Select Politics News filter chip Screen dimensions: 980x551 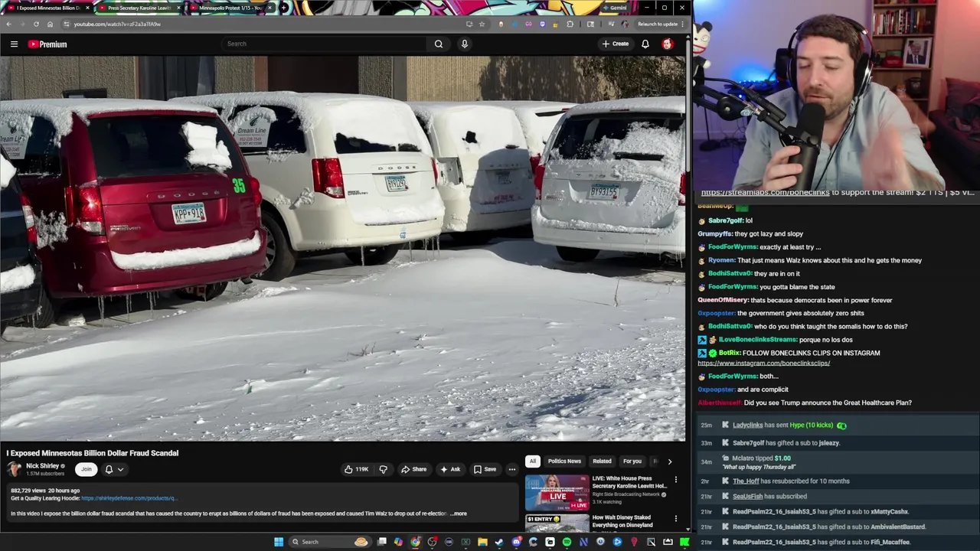[x=564, y=461]
